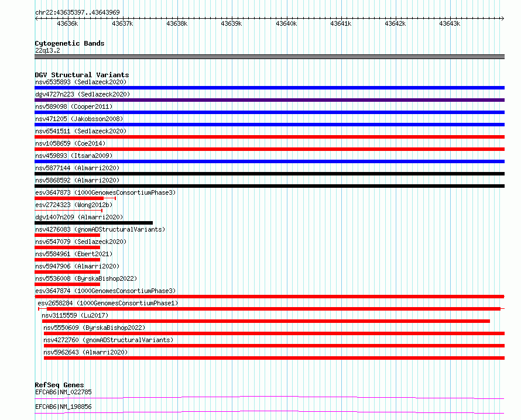Select the red bar under esv3647874
521x420 pixels.
pos(269,297)
